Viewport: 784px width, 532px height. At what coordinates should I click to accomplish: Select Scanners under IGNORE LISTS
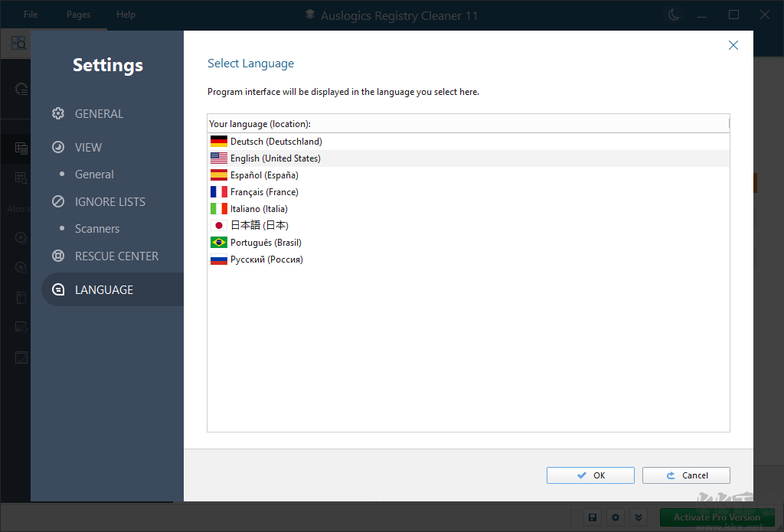(x=97, y=229)
